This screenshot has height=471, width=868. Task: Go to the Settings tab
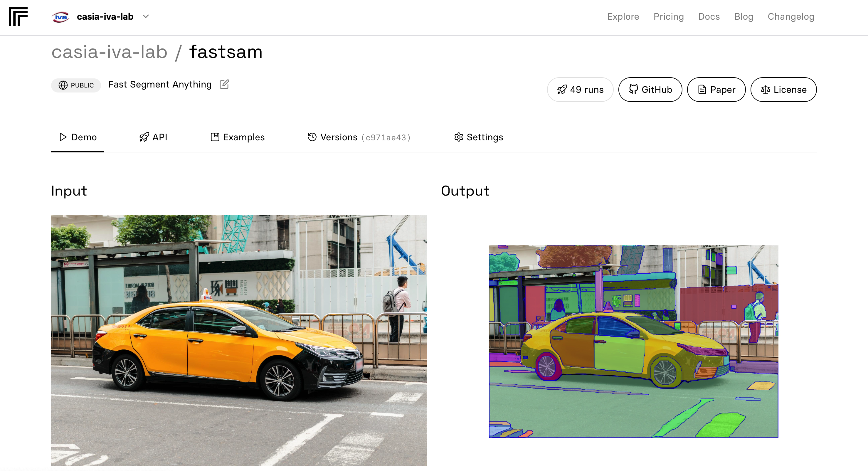point(478,137)
